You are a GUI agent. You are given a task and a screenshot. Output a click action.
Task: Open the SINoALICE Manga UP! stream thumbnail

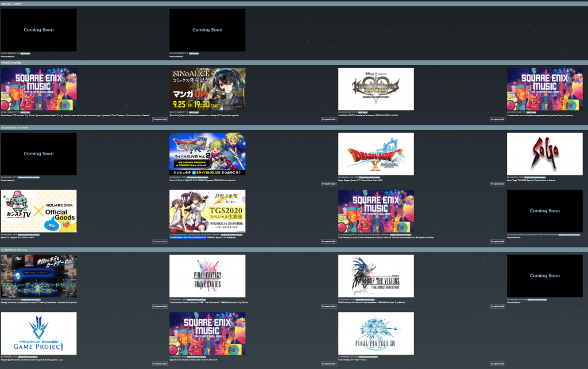tap(207, 89)
